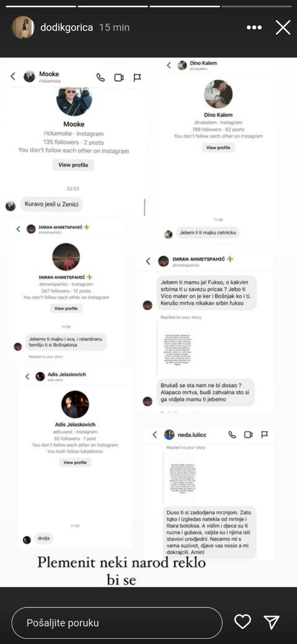Screen dimensions: 297x644
Task: Tap the back arrow beside Adis Jelaskovich
Action: (27, 377)
